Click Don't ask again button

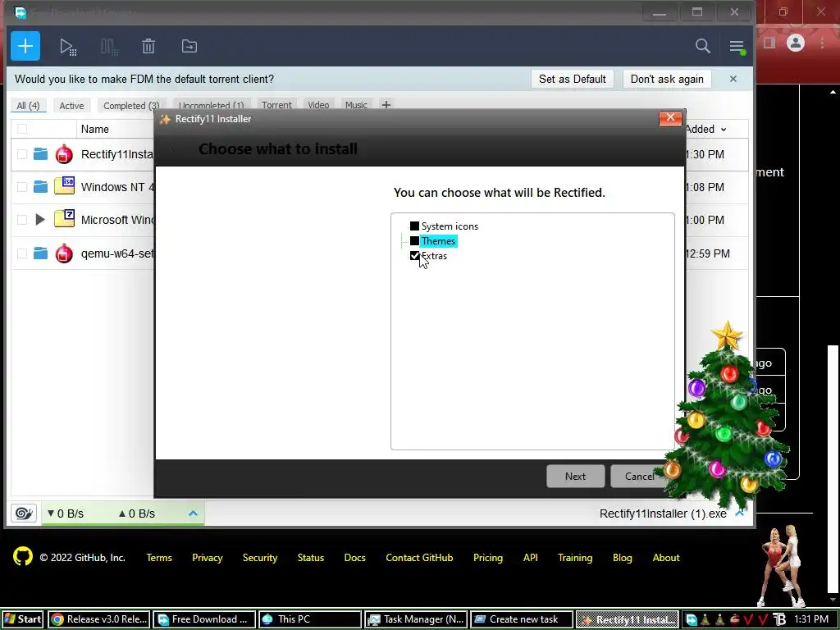(x=666, y=79)
